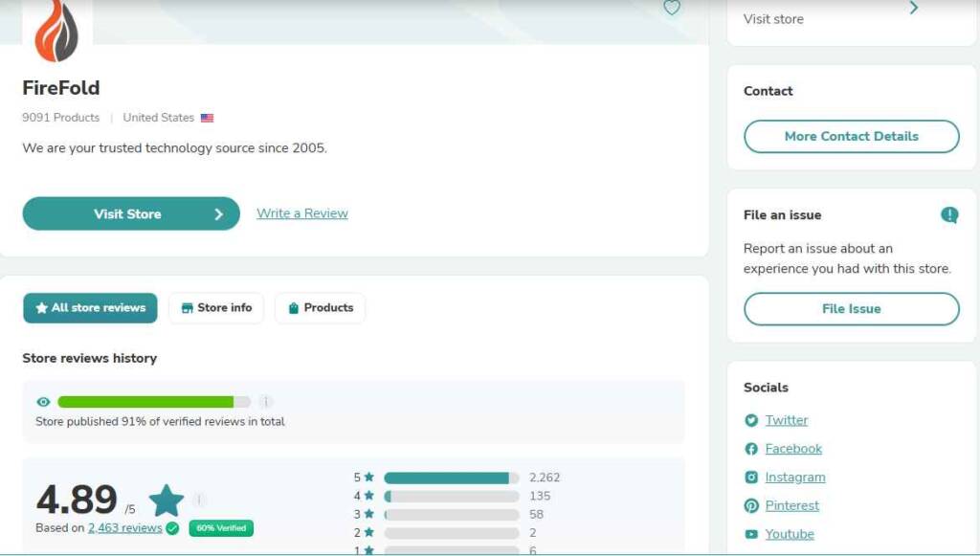Click the Pinterest social icon
The image size is (980, 556).
(x=751, y=506)
